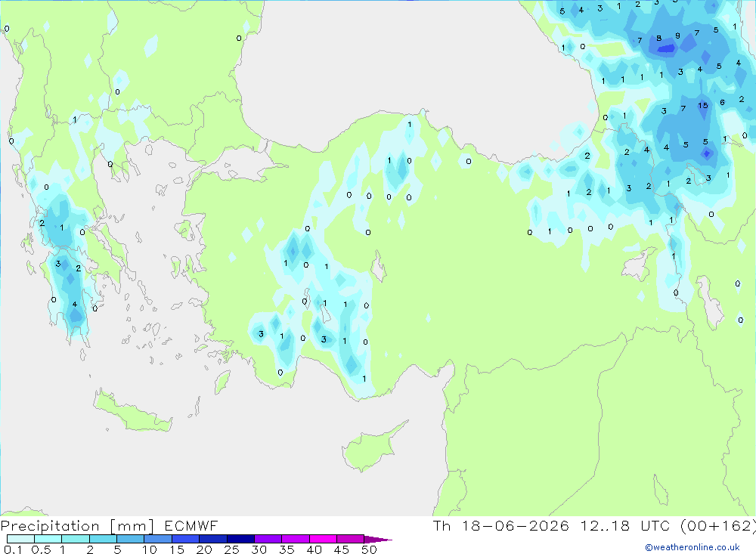Click the 'Precipitation [mm]' title text
This screenshot has height=554, width=756.
coord(77,526)
